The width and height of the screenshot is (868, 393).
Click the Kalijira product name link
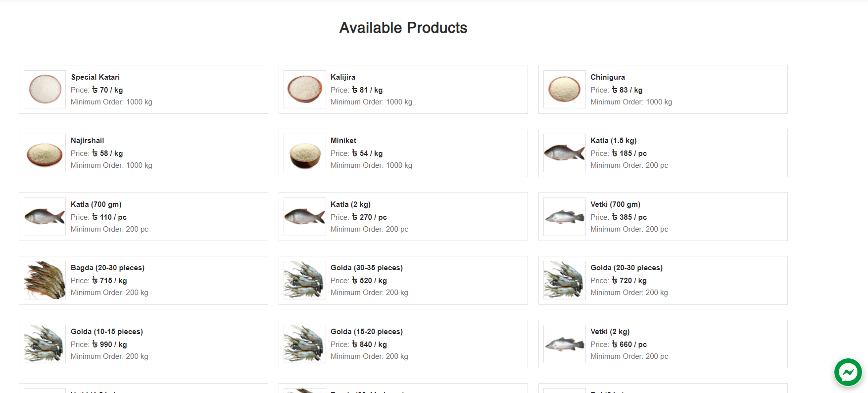[342, 77]
